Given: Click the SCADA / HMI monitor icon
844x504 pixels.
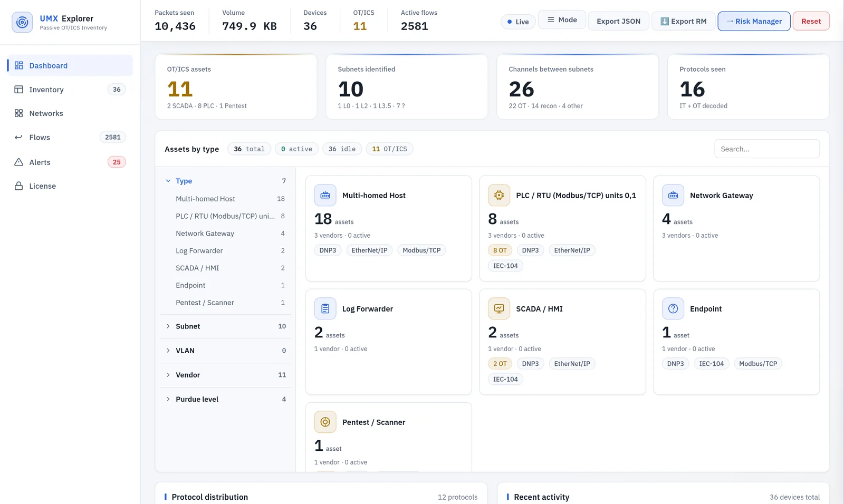Looking at the screenshot, I should point(499,309).
